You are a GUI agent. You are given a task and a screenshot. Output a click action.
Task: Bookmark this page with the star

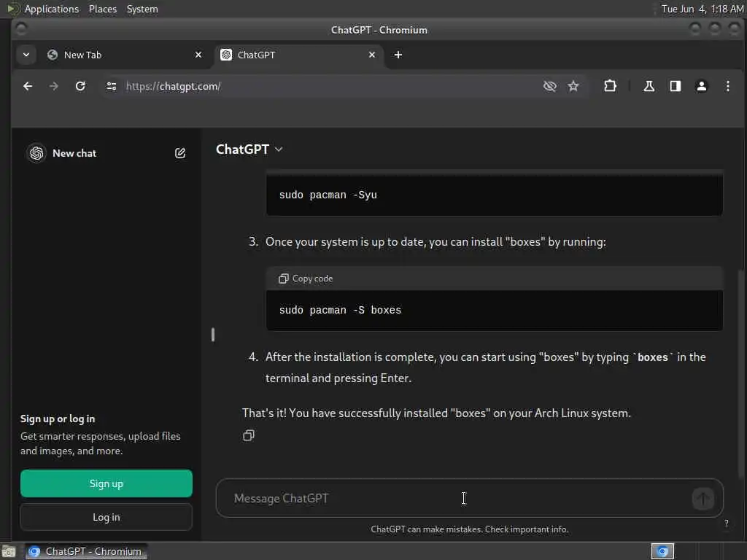click(573, 86)
